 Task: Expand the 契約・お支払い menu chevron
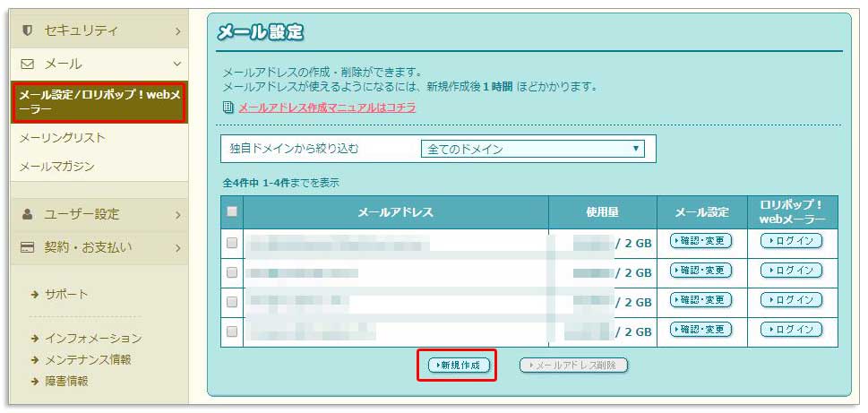177,248
